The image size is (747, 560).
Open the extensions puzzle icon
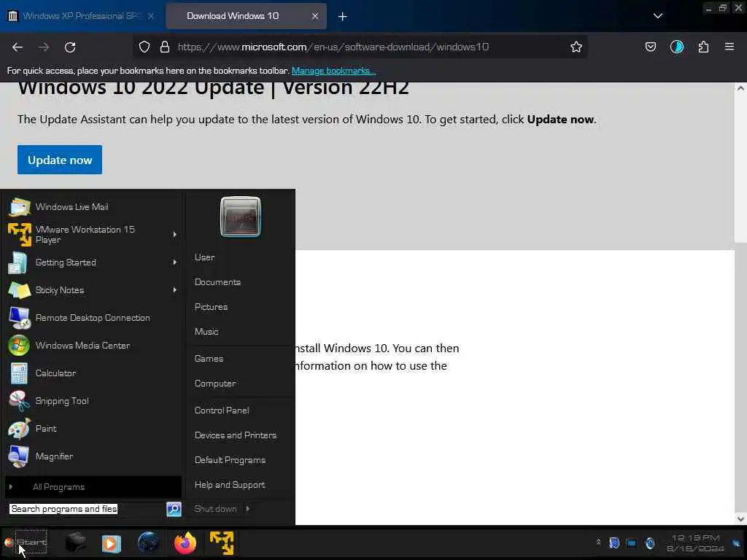coord(703,47)
